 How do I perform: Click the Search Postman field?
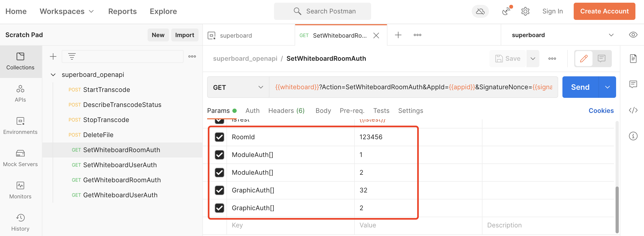322,11
